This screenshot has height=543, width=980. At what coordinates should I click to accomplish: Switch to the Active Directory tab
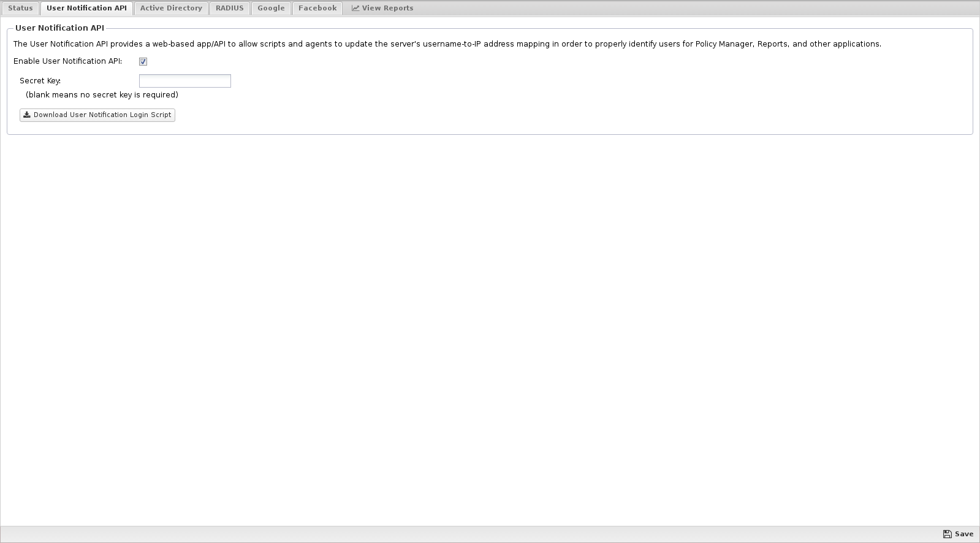point(171,8)
